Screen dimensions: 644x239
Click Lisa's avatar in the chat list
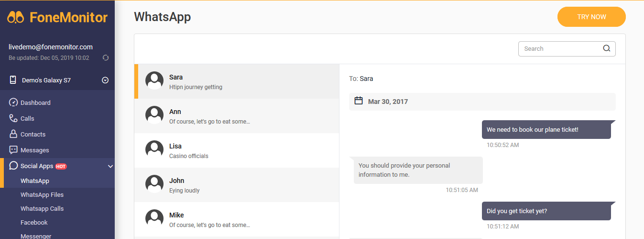pyautogui.click(x=154, y=149)
